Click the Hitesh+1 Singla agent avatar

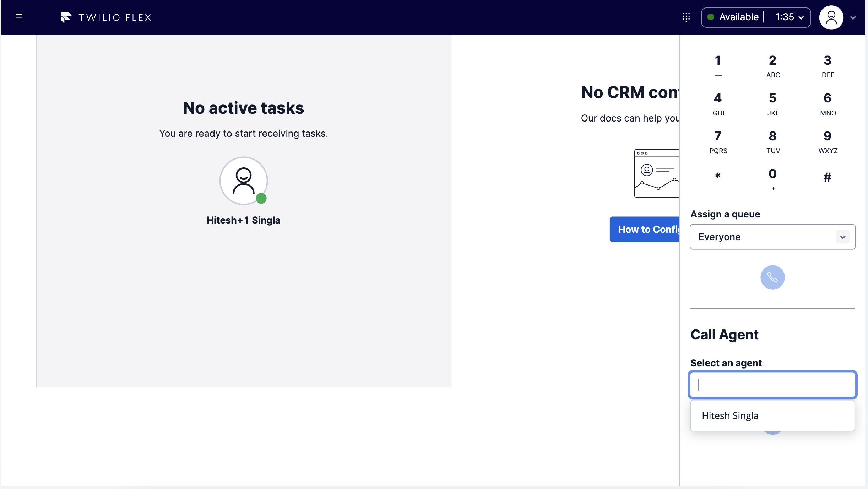(x=243, y=181)
